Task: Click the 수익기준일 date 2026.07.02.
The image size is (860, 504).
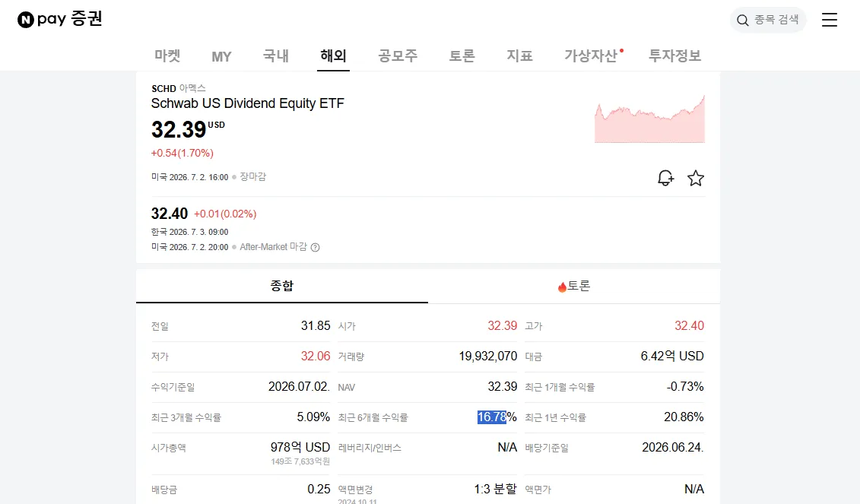Action: 299,387
